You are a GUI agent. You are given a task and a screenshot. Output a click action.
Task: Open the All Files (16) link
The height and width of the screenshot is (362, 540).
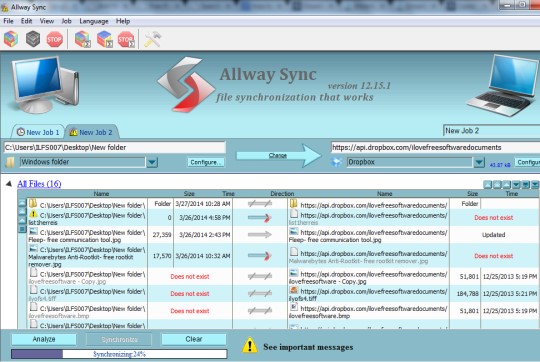coord(39,184)
